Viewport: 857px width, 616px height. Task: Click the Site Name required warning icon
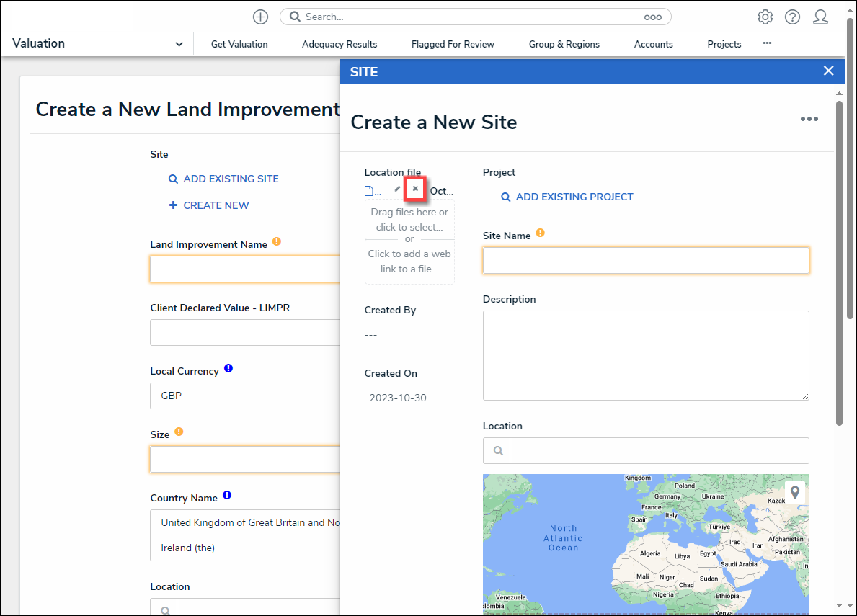click(x=540, y=233)
